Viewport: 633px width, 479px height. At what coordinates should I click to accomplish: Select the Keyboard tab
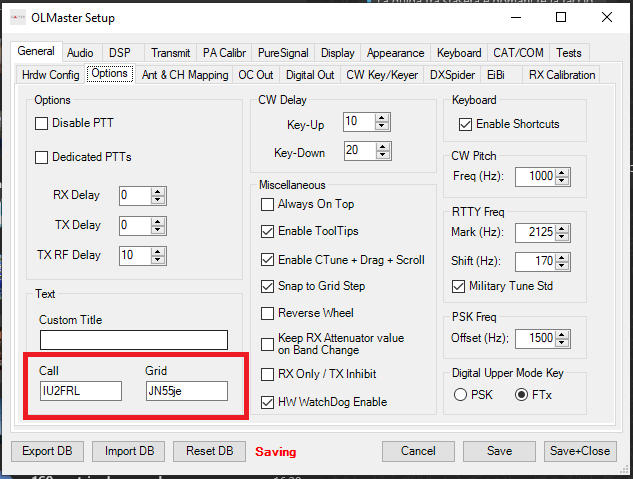click(459, 53)
